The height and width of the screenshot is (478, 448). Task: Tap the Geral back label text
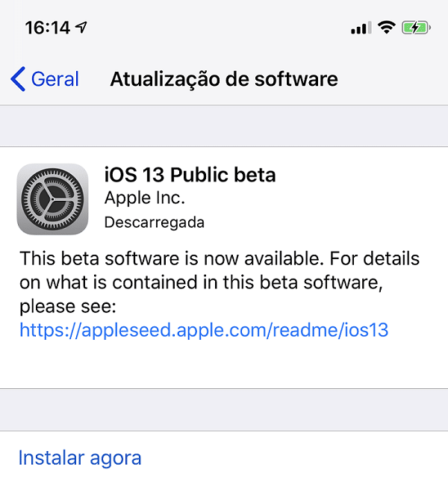click(55, 79)
